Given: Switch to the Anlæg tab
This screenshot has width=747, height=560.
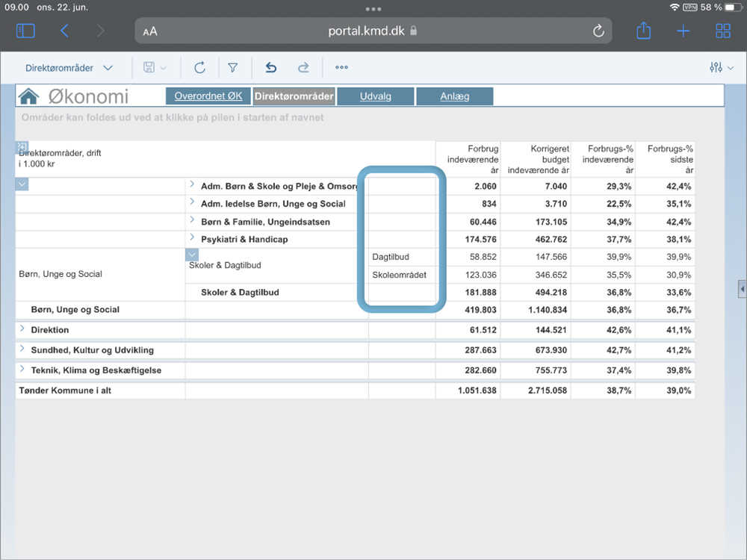Looking at the screenshot, I should point(454,96).
